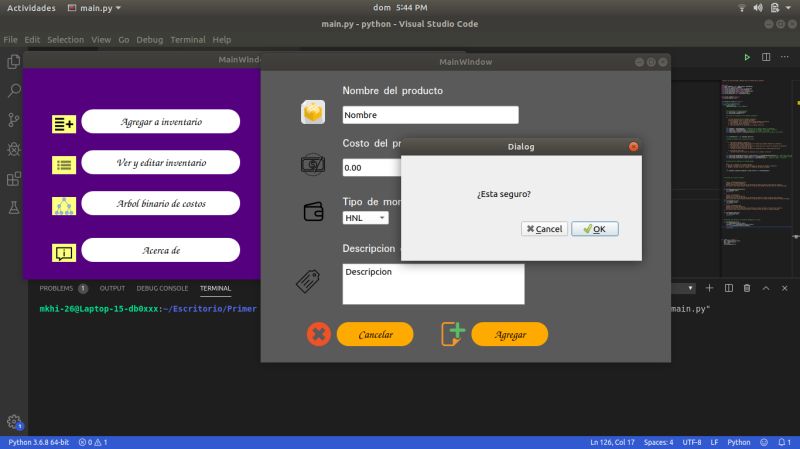The image size is (800, 449).
Task: Click Ln 126, Col 17 in status bar
Action: pos(612,442)
